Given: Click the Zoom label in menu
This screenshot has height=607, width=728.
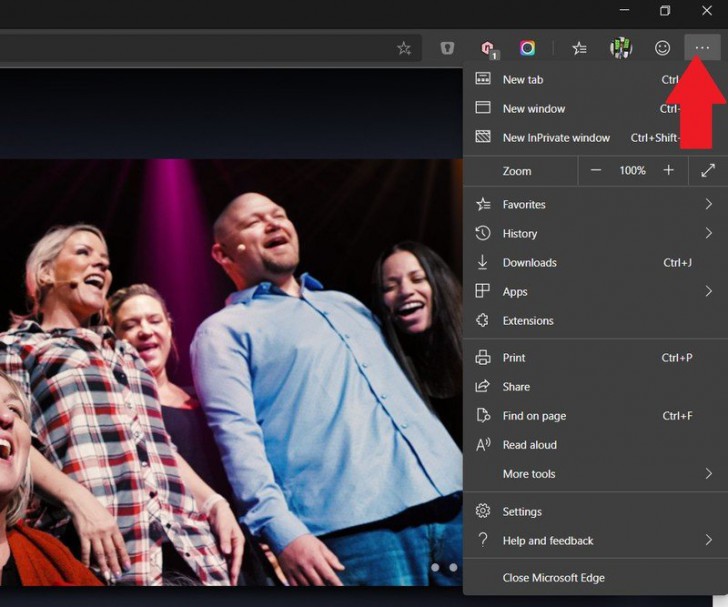Looking at the screenshot, I should 517,171.
